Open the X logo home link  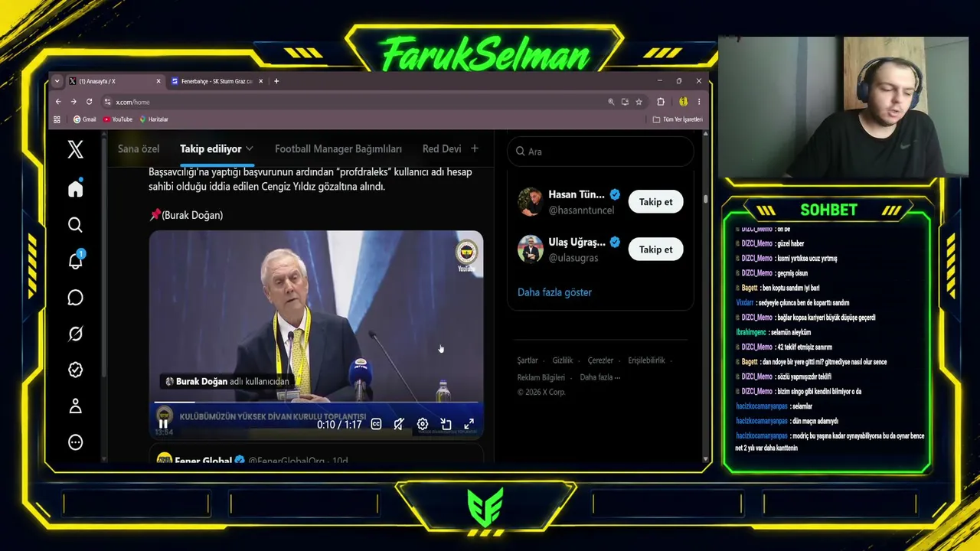point(75,149)
